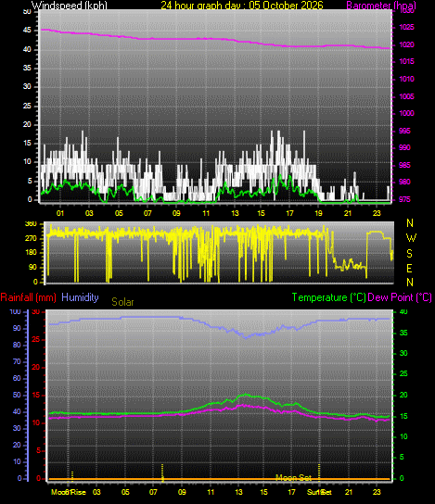Click the Sun Set dotted time marker
Image resolution: width=435 pixels, height=504 pixels.
coord(319,472)
